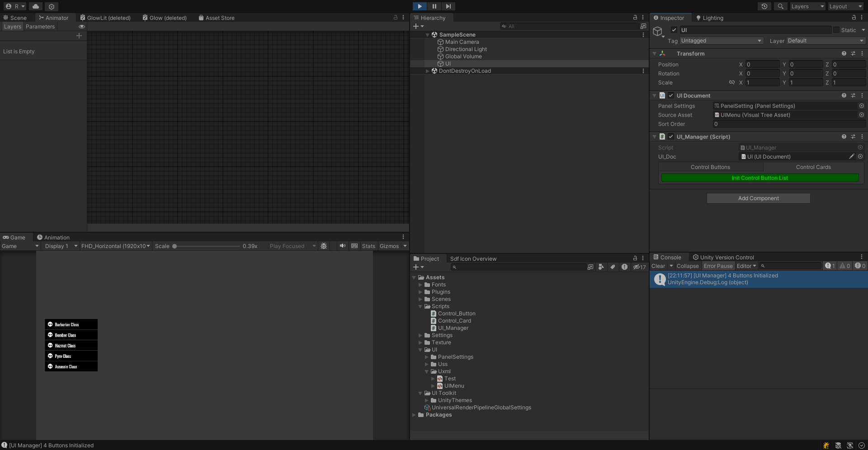The width and height of the screenshot is (868, 450).
Task: Click the Step frame button
Action: click(448, 6)
